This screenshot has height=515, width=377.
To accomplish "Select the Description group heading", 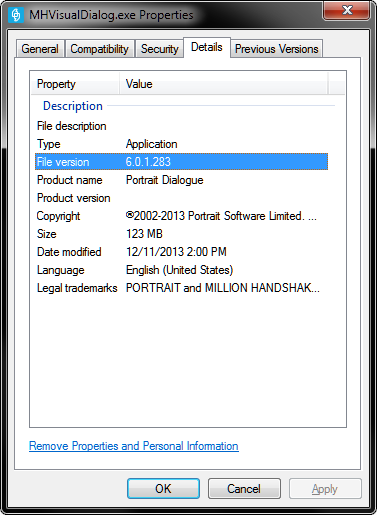I will point(73,106).
